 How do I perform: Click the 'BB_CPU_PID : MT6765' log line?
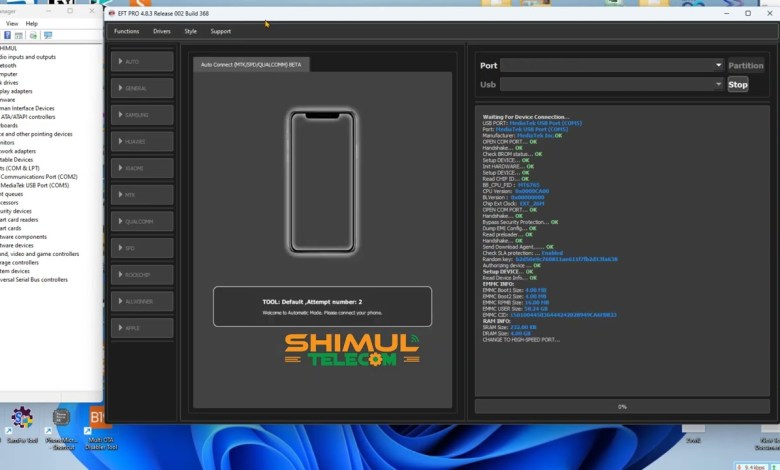(x=511, y=185)
